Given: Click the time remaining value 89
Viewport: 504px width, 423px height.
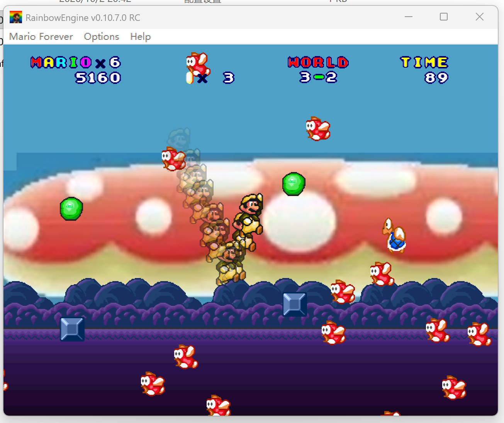Looking at the screenshot, I should click(x=436, y=78).
